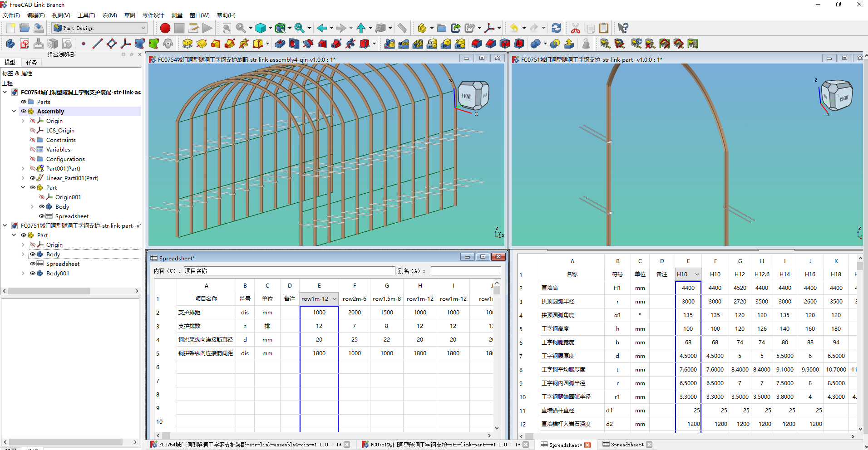The width and height of the screenshot is (868, 450).
Task: Click the Create Body icon
Action: click(x=10, y=44)
